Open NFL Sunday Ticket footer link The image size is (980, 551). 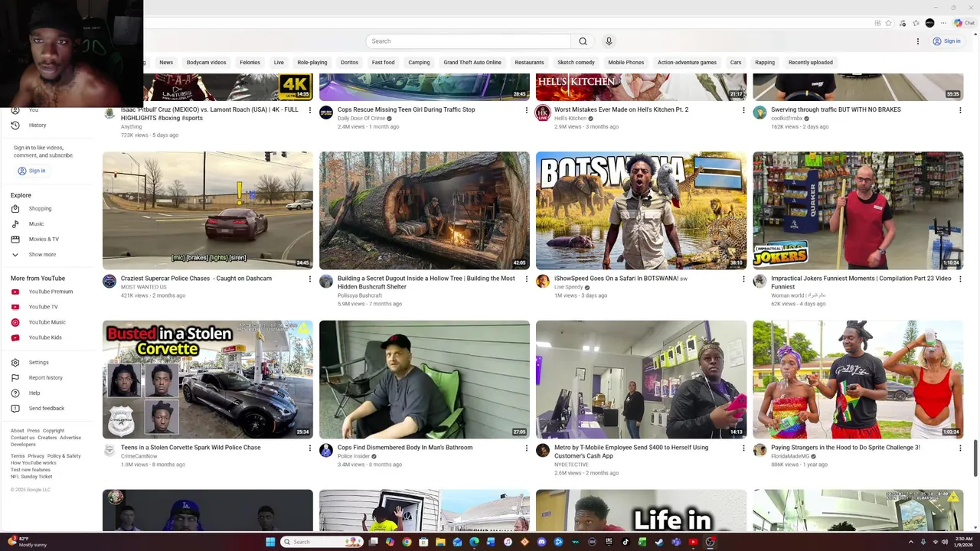31,477
